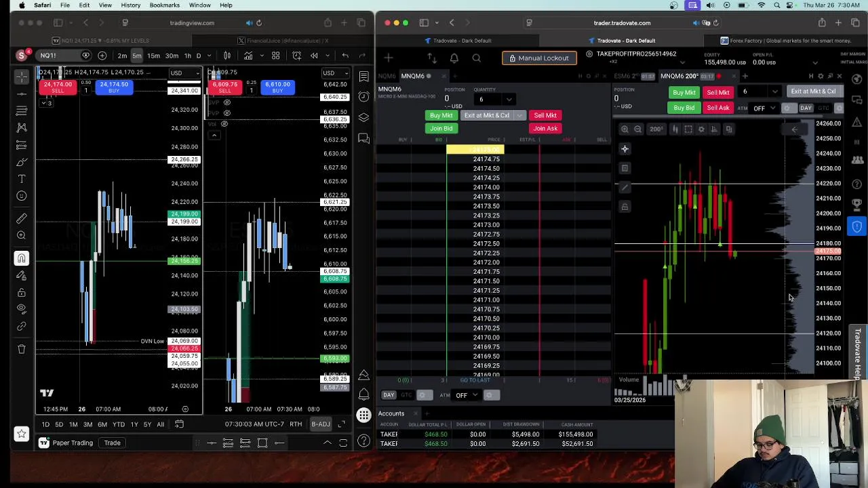868x488 pixels.
Task: Click zoom in on the Tradovate chart
Action: [x=625, y=129]
